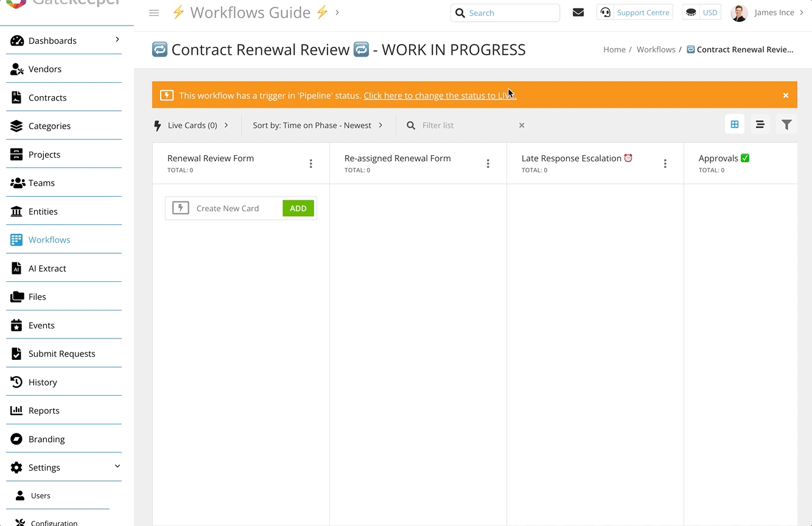Open the hamburger menu icon
The image size is (812, 526).
pyautogui.click(x=154, y=13)
